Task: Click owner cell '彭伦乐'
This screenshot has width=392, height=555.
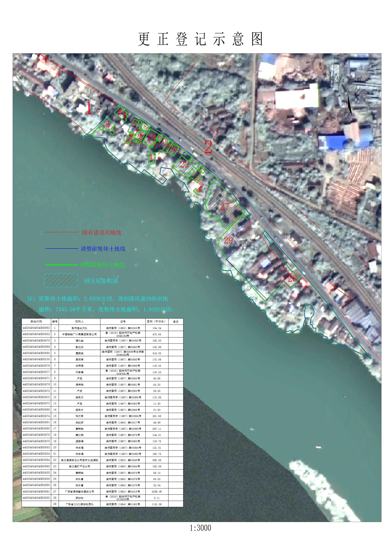Action: 80,347
